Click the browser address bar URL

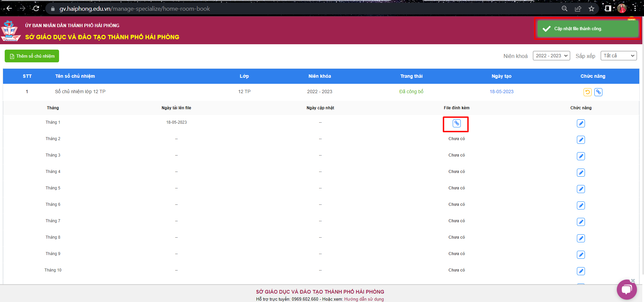tap(134, 9)
